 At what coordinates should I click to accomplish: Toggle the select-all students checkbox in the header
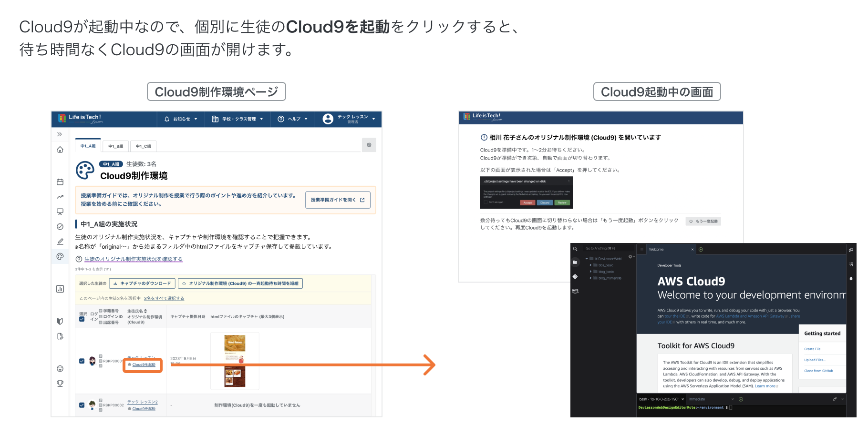(82, 319)
